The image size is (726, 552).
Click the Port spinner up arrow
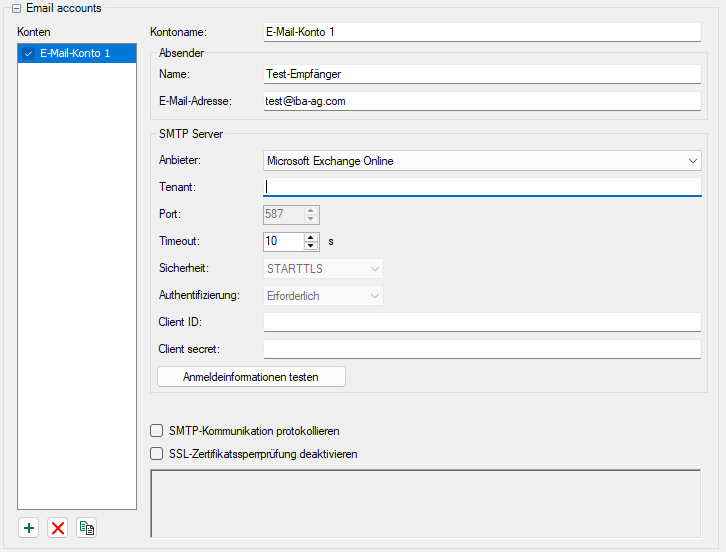pos(311,210)
